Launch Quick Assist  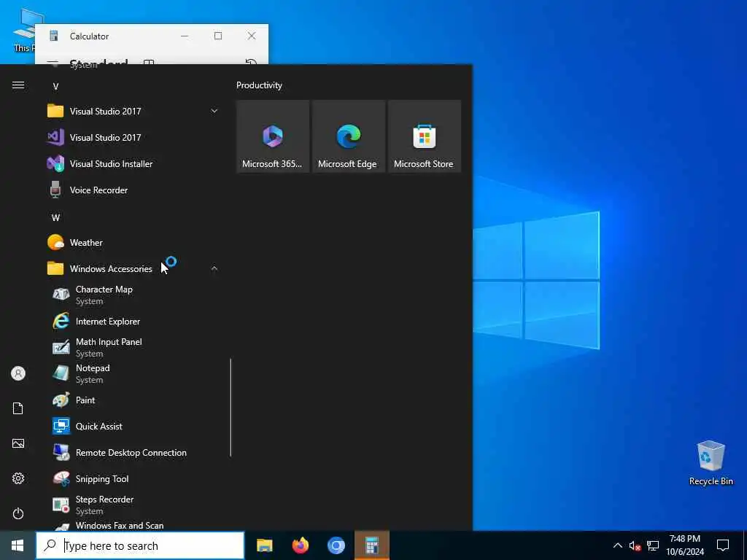tap(132, 426)
